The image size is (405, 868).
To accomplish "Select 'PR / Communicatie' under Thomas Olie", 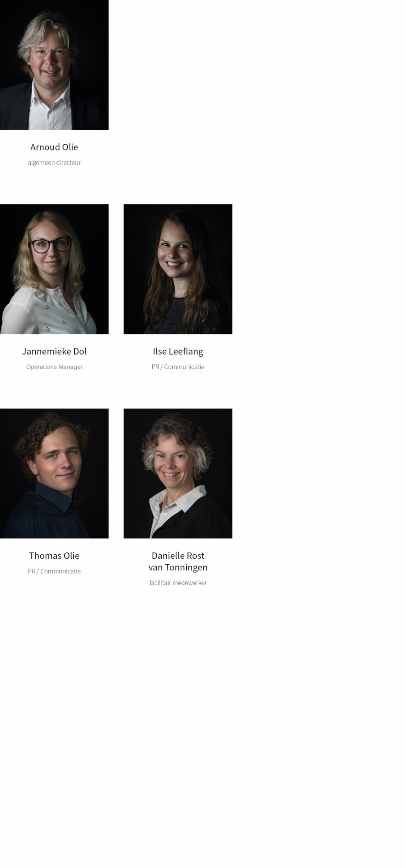I will pos(54,571).
